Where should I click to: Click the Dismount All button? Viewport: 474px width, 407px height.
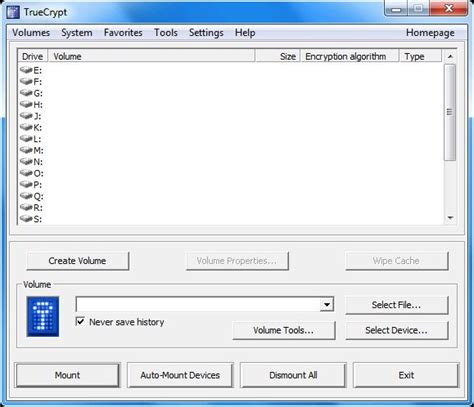tap(293, 375)
